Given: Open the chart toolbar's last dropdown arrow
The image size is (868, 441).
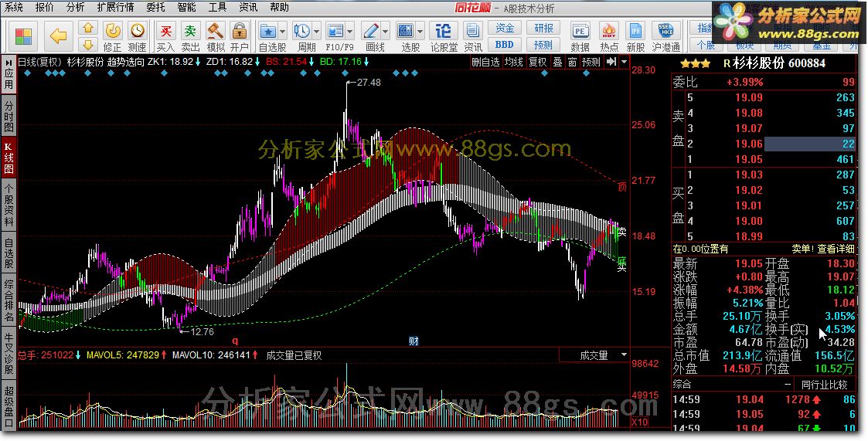Looking at the screenshot, I should [x=625, y=62].
